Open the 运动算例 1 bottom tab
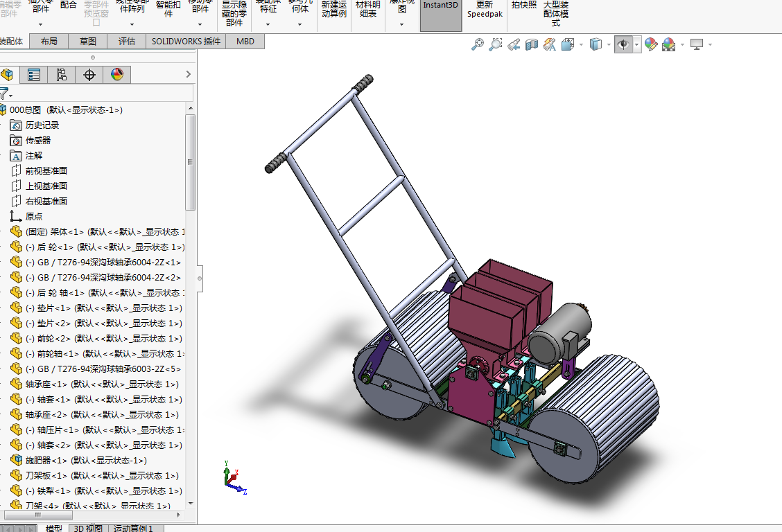The height and width of the screenshot is (532, 782). (132, 528)
